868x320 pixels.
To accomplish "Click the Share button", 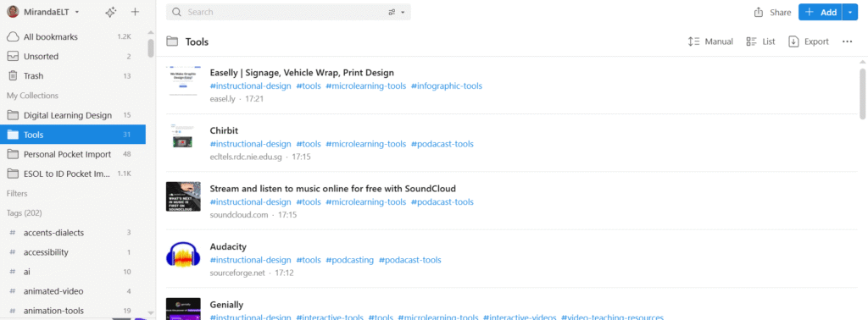I will [x=773, y=12].
